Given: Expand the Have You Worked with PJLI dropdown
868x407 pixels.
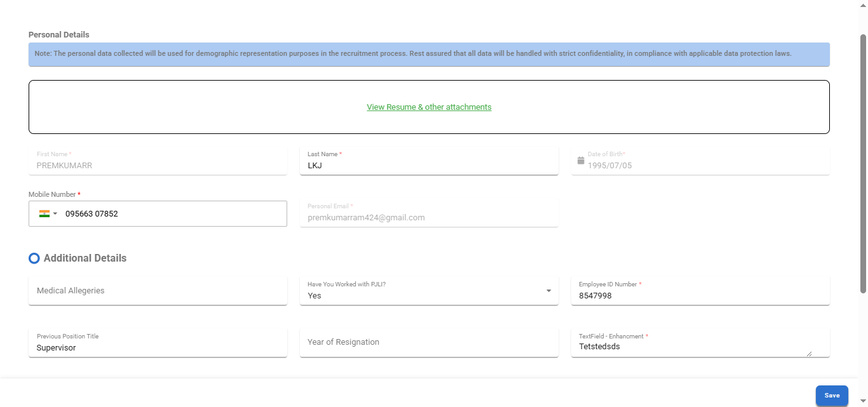Looking at the screenshot, I should click(x=428, y=291).
